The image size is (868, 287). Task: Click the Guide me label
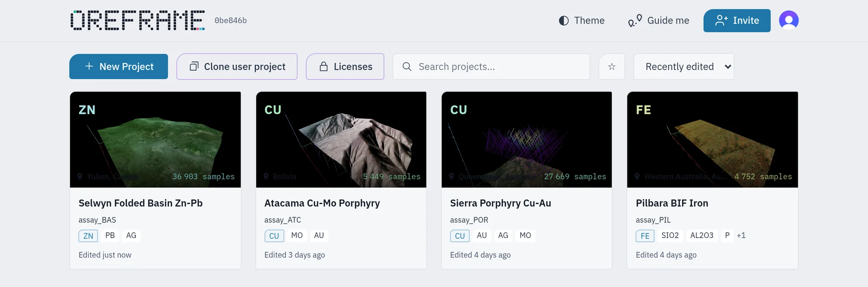[x=668, y=20]
